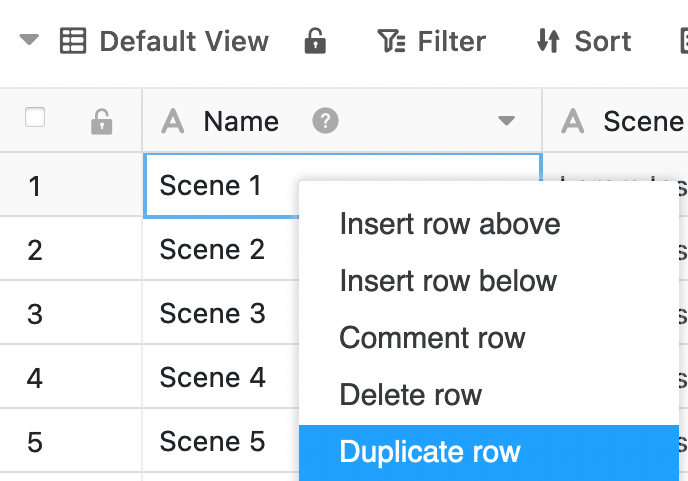Pick Duplicate row from the context menu
Viewport: 688px width, 481px height.
[430, 452]
